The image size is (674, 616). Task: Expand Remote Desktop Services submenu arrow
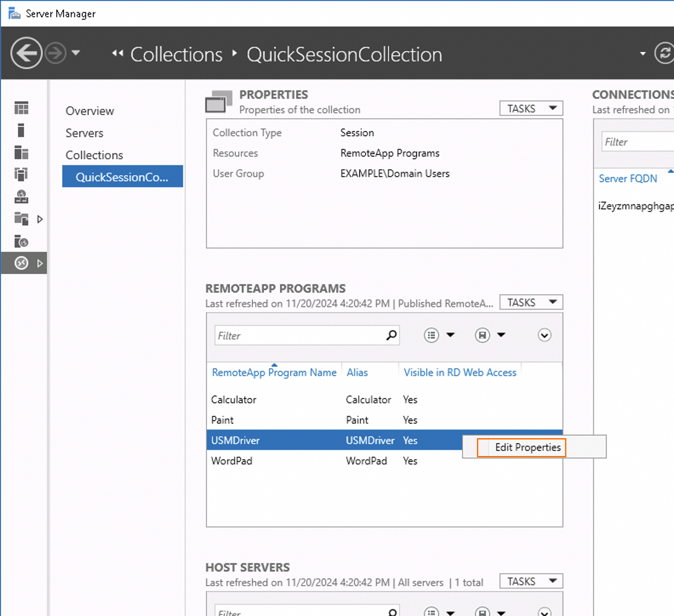pos(40,263)
